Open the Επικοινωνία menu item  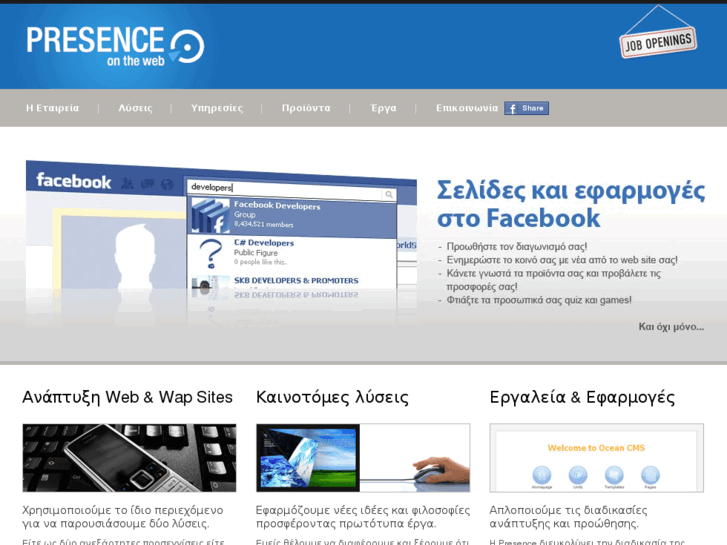(x=467, y=108)
